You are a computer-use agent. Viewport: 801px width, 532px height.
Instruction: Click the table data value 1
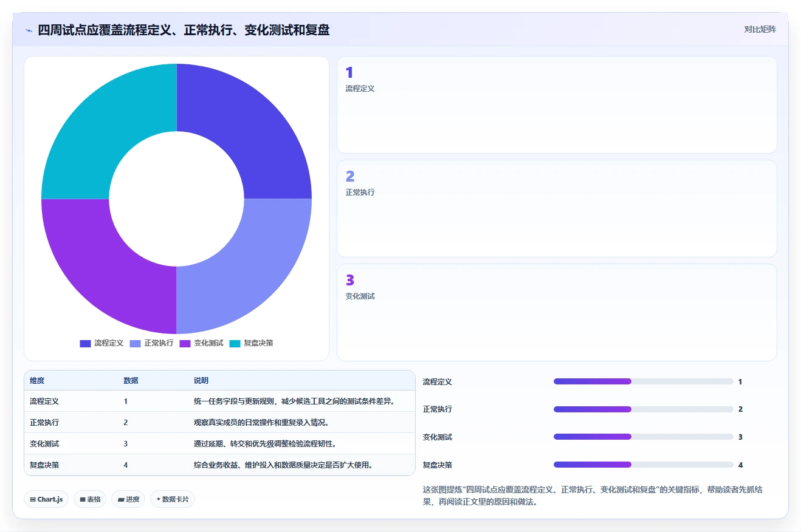(126, 401)
